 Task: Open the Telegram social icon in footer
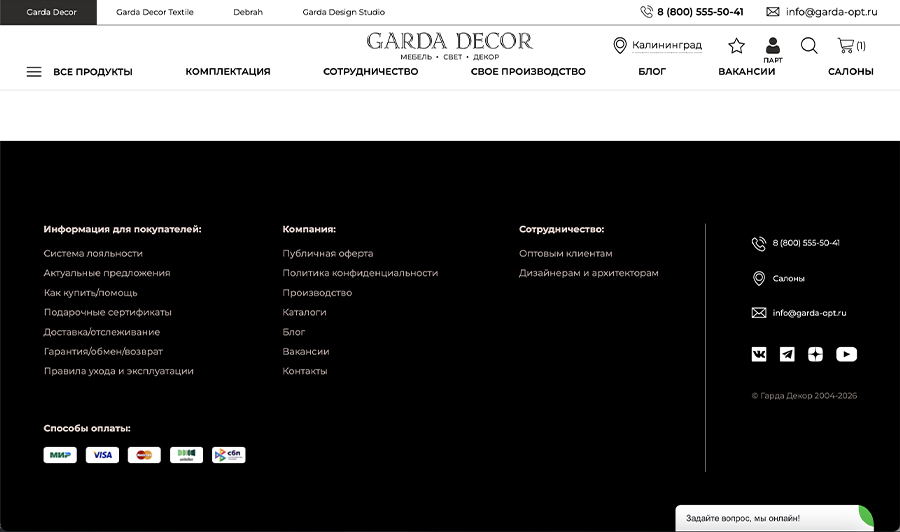[x=787, y=354]
